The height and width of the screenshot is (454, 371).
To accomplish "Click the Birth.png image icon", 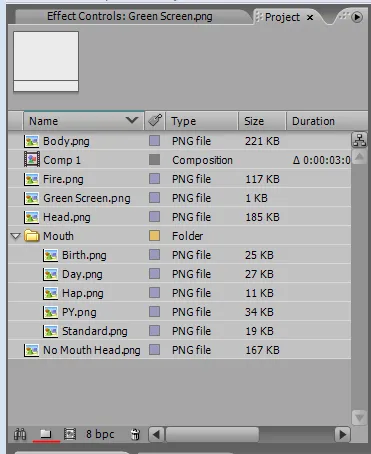I will (51, 255).
